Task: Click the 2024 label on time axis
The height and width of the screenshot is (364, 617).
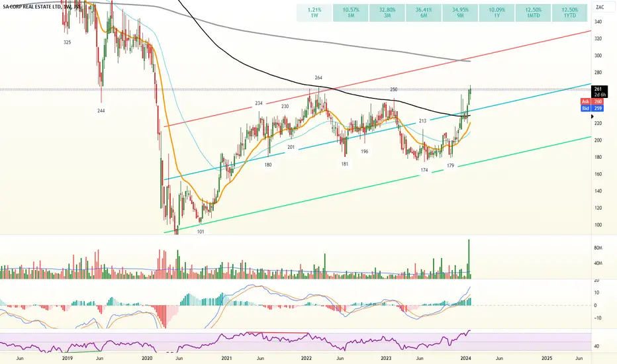Action: click(x=465, y=359)
